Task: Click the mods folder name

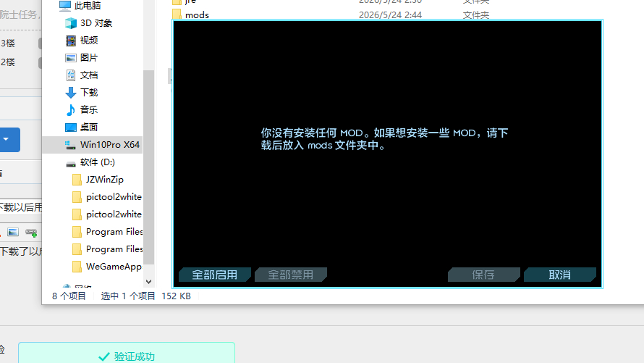Action: click(x=197, y=15)
